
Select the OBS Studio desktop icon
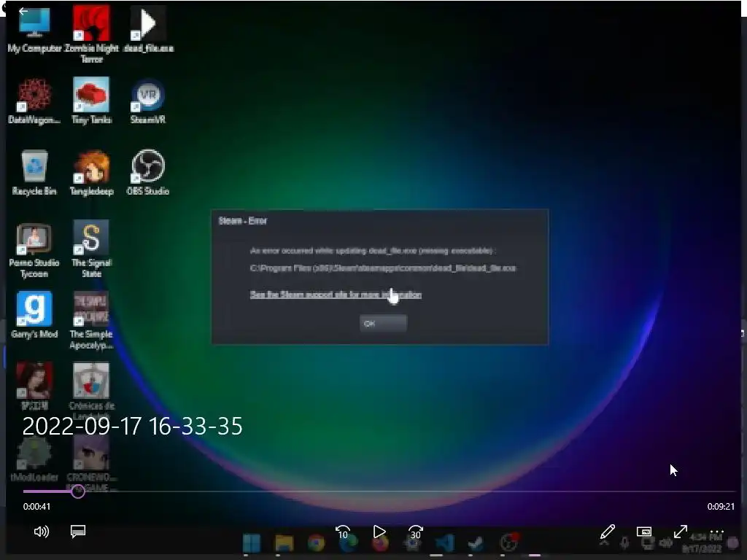(x=148, y=172)
